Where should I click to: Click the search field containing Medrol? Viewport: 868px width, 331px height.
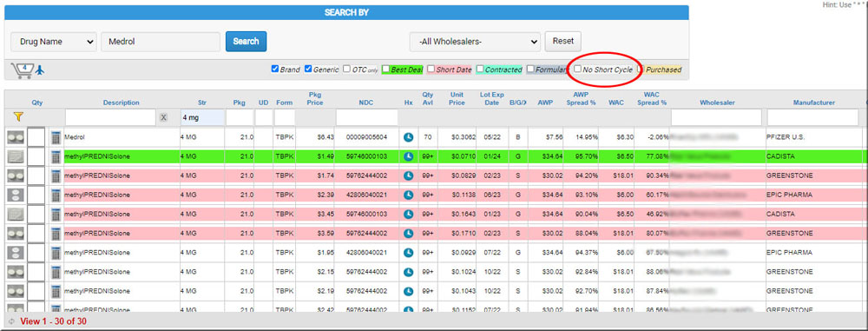point(161,42)
